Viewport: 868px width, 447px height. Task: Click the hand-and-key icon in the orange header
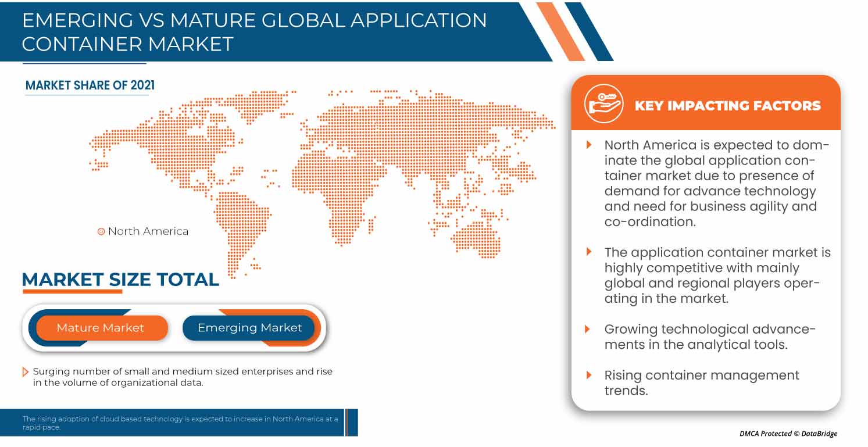point(603,104)
